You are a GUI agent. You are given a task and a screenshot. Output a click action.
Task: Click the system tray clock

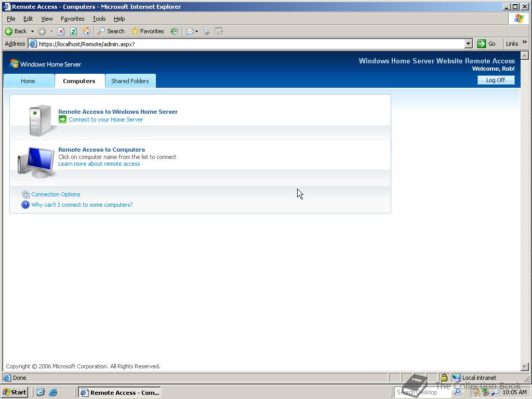coord(515,392)
